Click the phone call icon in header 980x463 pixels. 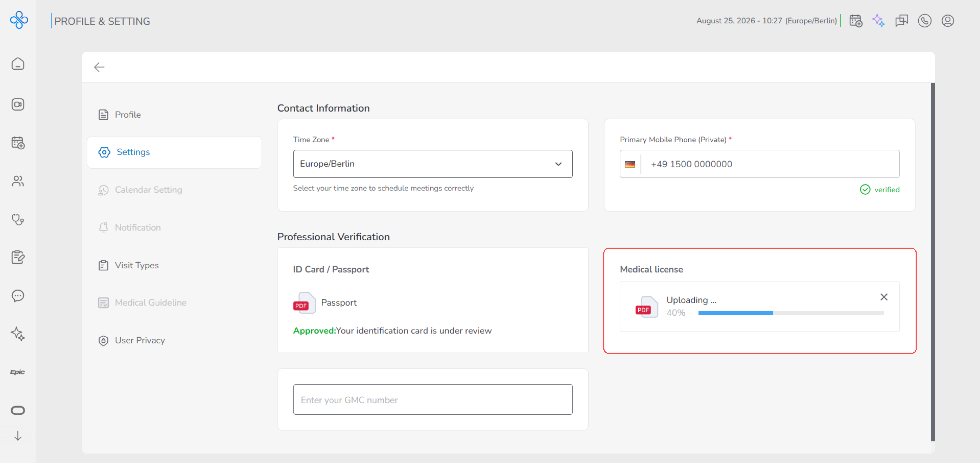coord(924,21)
